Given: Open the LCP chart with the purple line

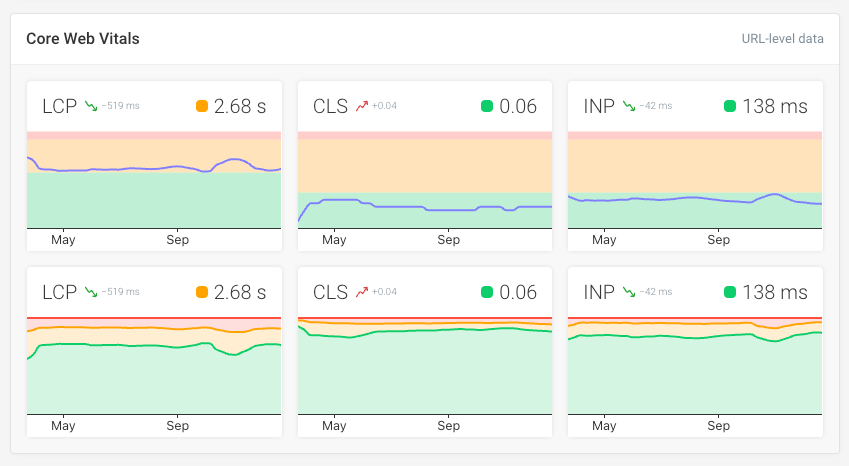Looking at the screenshot, I should coord(154,180).
